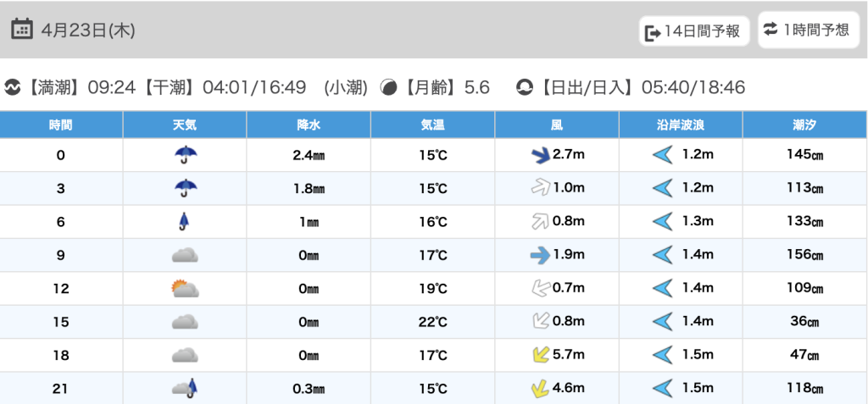Viewport: 868px width, 404px height.
Task: Click the wave direction arrow for 1.3m
Action: click(x=662, y=221)
